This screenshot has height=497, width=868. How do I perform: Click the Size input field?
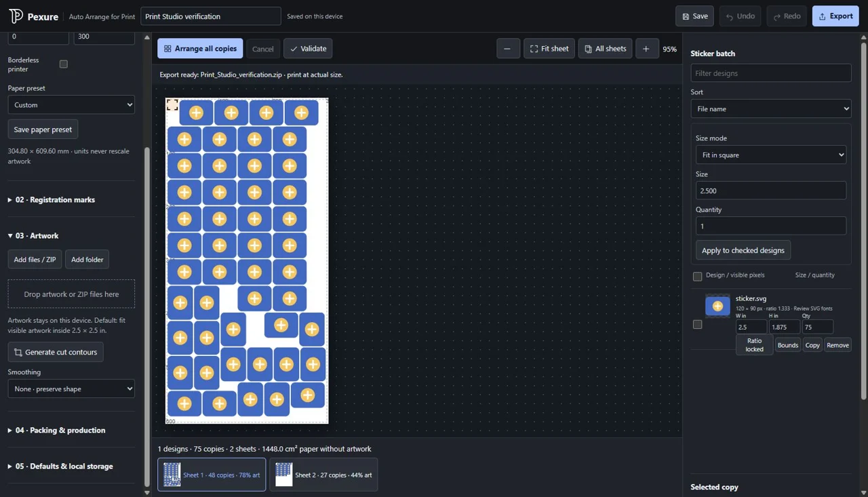[771, 191]
